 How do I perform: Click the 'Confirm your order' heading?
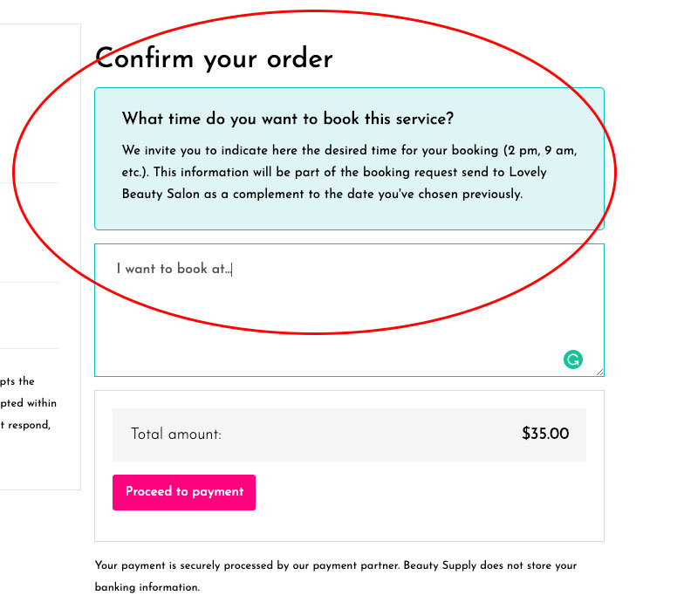214,58
